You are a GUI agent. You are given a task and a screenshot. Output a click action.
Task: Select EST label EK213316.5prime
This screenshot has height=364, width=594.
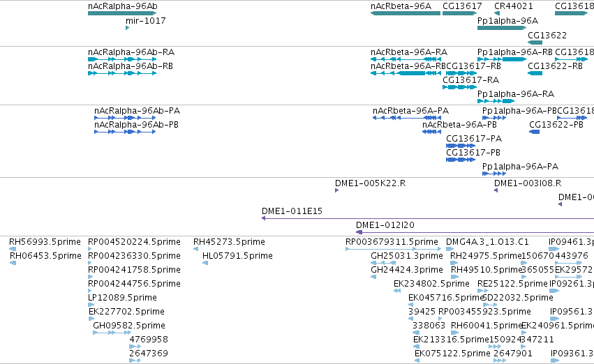[451, 340]
